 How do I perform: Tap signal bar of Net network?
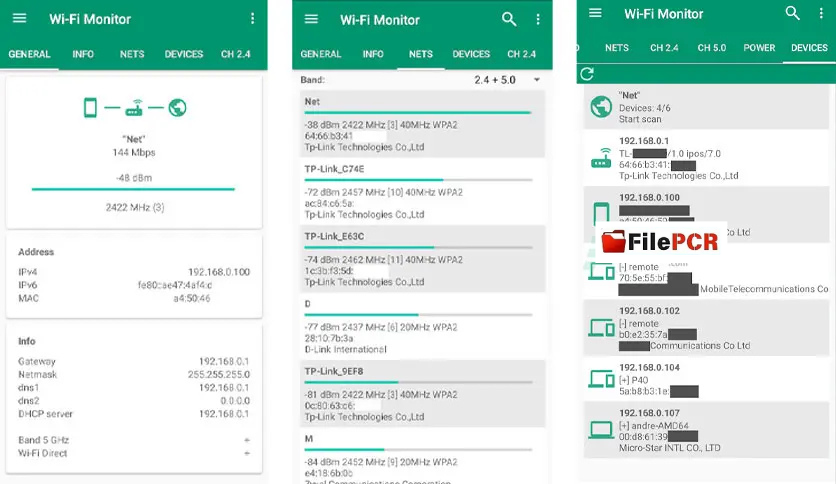coord(418,112)
